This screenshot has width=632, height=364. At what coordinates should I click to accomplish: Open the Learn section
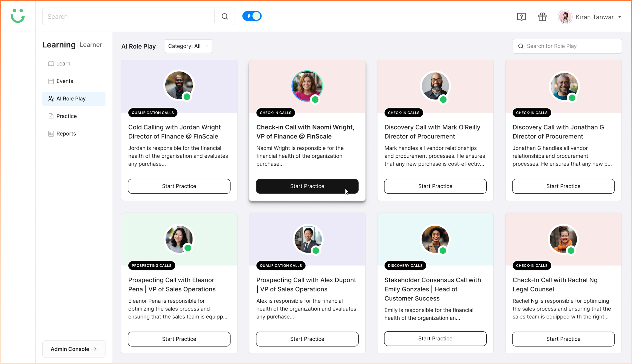tap(74, 64)
